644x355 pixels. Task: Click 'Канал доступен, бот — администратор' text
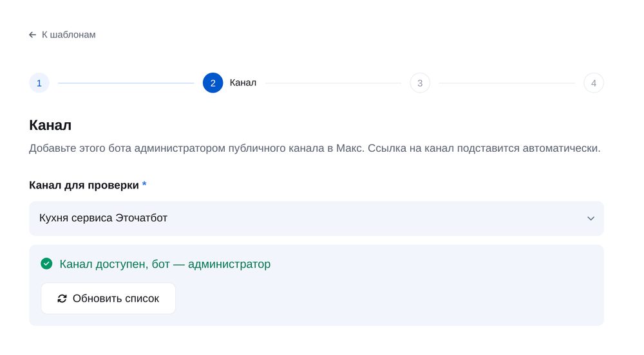pos(165,264)
